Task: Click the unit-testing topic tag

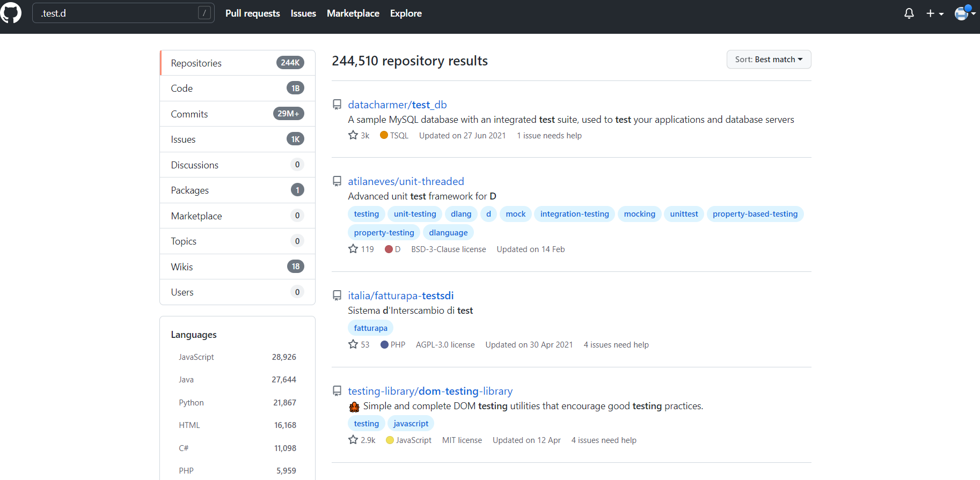Action: (415, 214)
